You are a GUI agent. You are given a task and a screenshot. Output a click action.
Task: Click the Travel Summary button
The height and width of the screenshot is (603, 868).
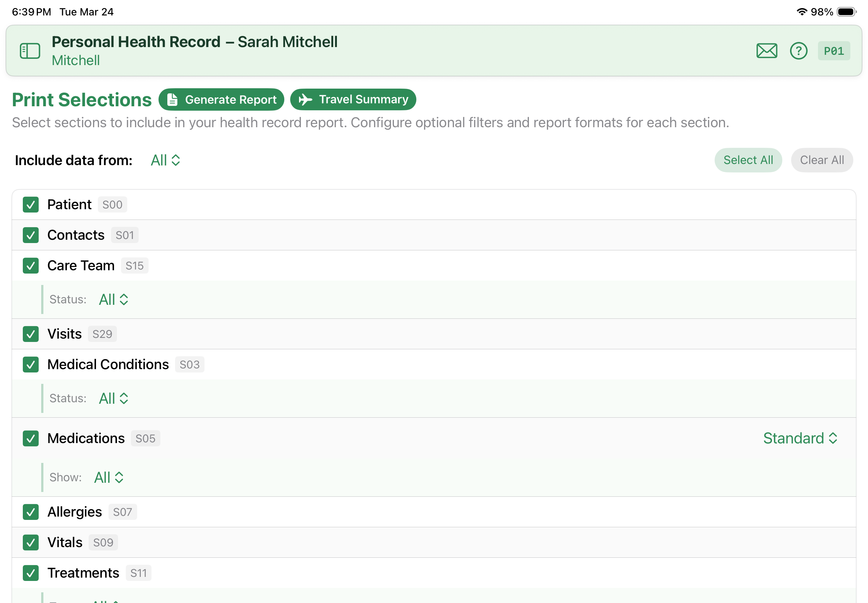point(353,99)
